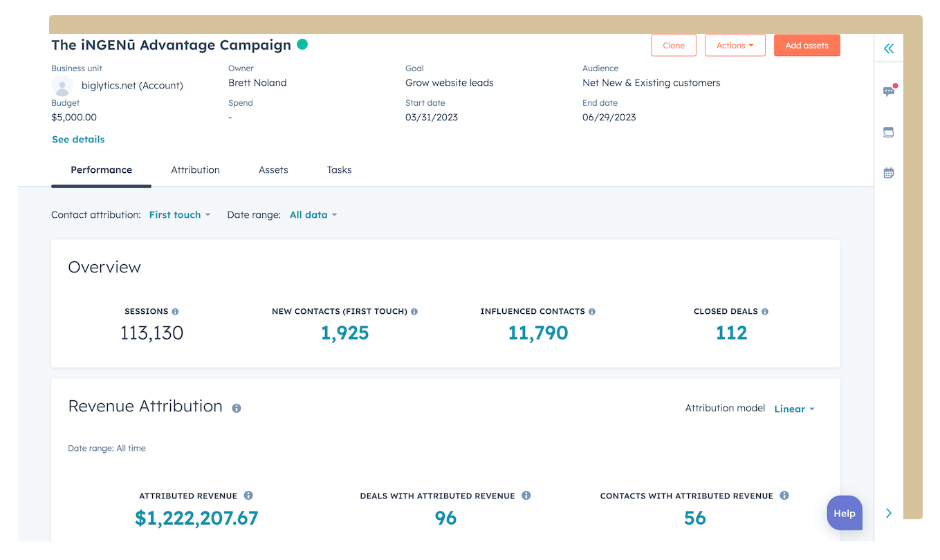Image resolution: width=940 pixels, height=560 pixels.
Task: Open the comments icon in sidebar
Action: 889,91
